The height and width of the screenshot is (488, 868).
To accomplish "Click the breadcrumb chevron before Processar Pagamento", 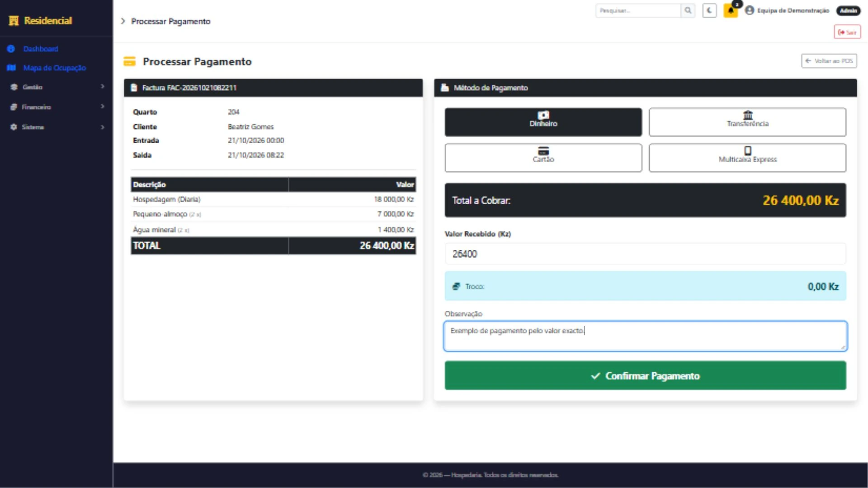I will coord(123,21).
